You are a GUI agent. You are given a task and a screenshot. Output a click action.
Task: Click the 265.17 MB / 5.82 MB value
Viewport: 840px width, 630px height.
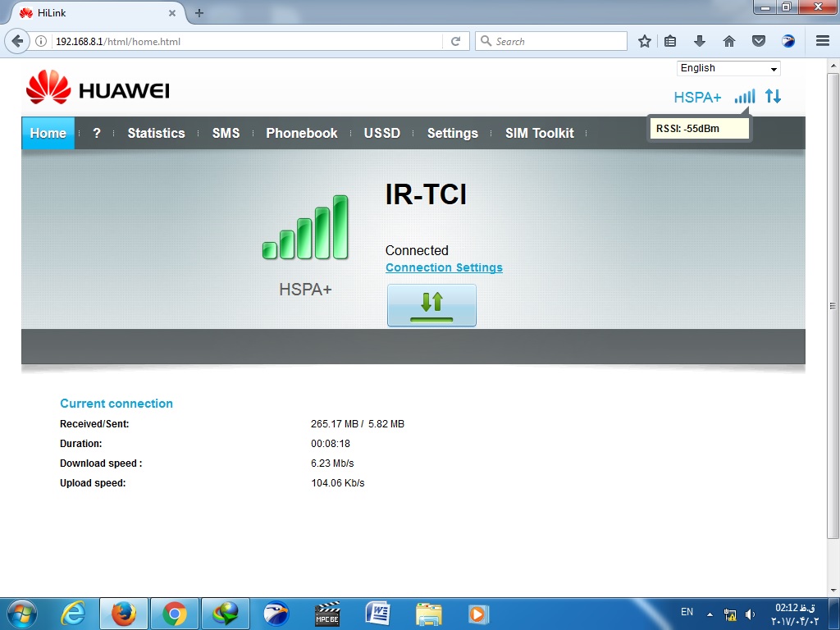coord(358,424)
